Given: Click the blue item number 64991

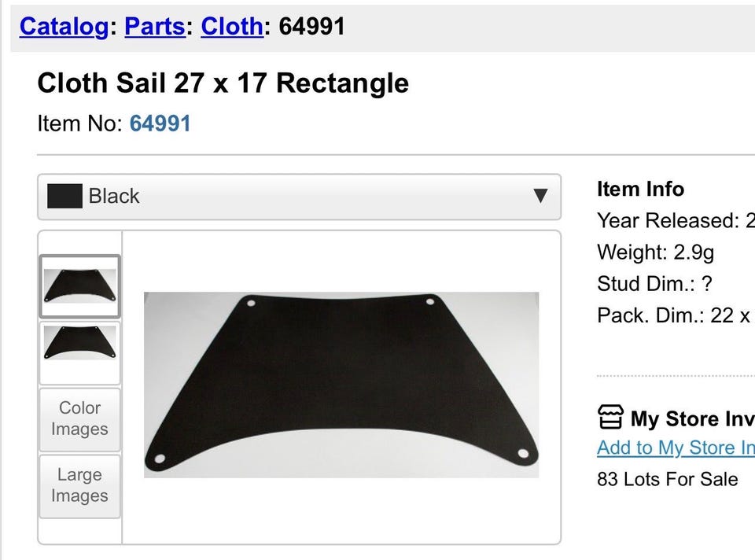Looking at the screenshot, I should (x=160, y=123).
